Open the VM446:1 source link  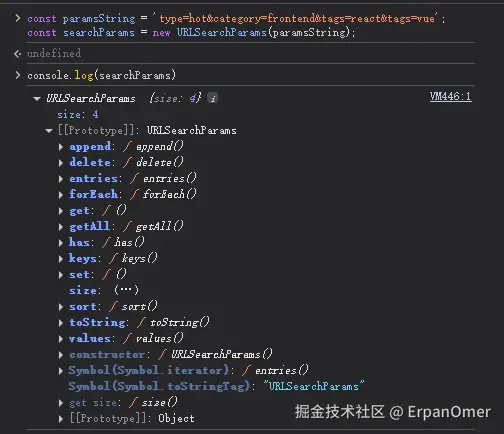[x=450, y=97]
